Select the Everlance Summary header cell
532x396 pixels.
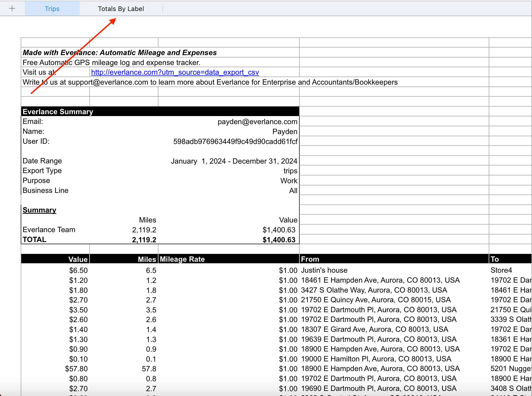[58, 111]
